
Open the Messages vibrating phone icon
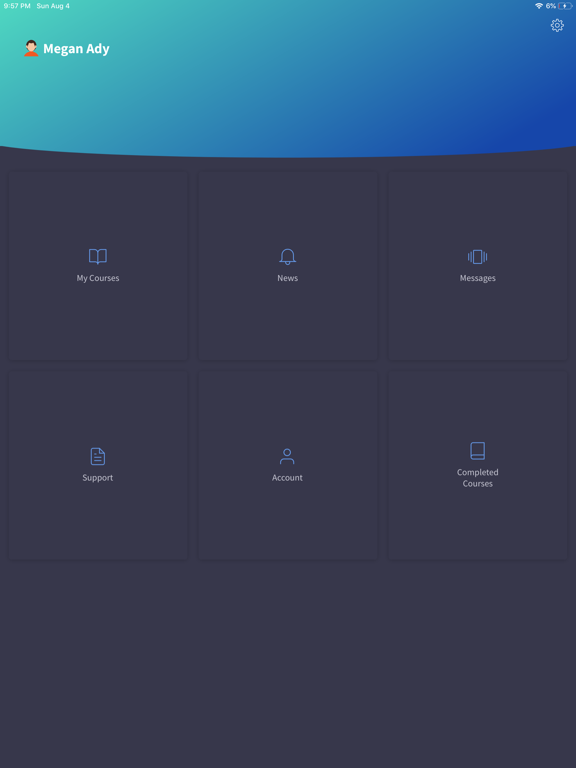[x=478, y=257]
